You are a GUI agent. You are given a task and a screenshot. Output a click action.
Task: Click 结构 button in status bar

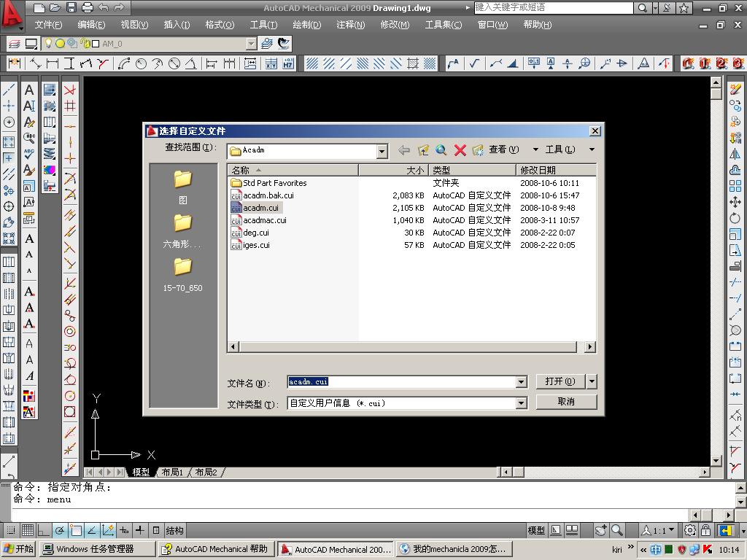(x=174, y=530)
